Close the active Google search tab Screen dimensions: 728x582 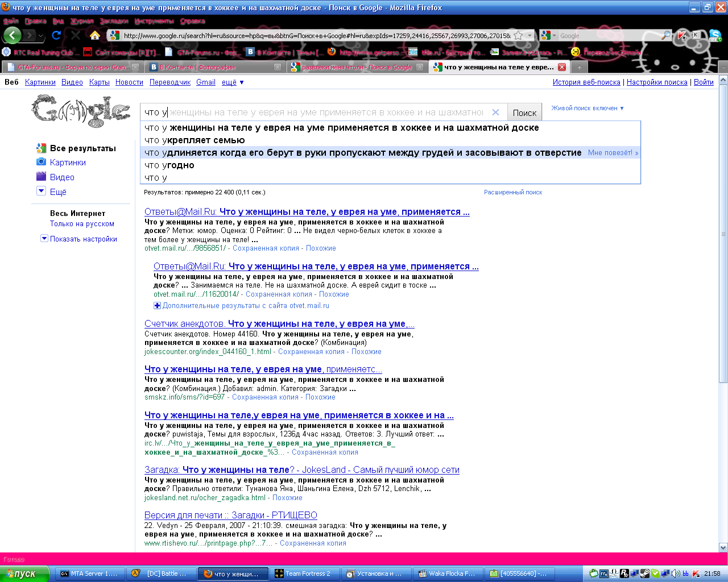point(562,67)
